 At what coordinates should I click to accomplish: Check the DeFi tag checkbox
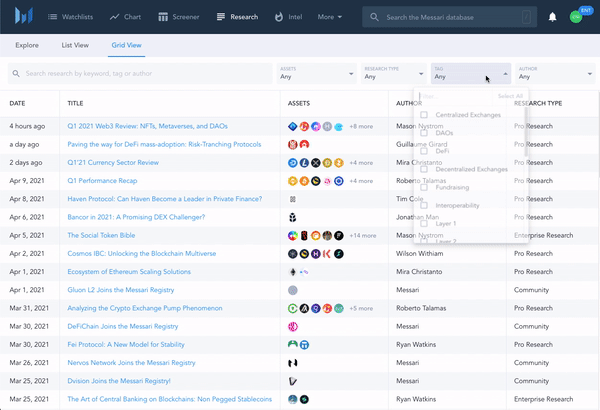(x=424, y=151)
